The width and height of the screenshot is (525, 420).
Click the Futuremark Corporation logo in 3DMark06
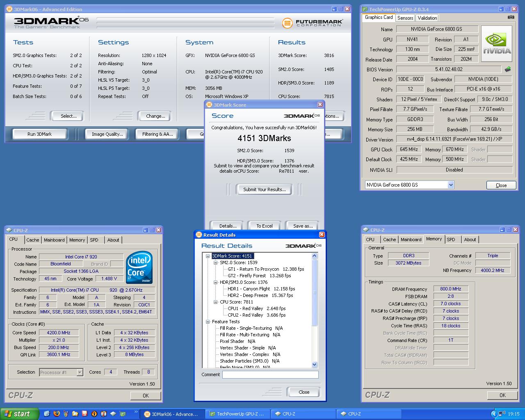pyautogui.click(x=313, y=23)
